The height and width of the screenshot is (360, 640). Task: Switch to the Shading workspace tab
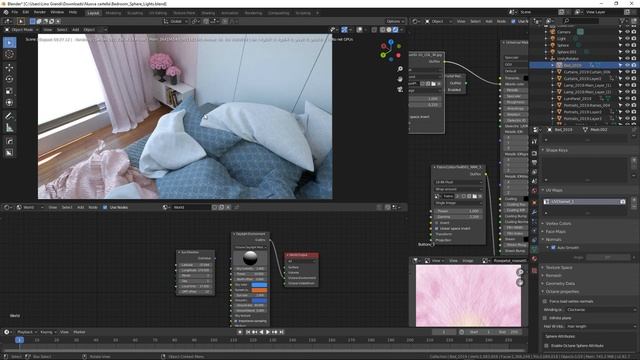click(208, 13)
